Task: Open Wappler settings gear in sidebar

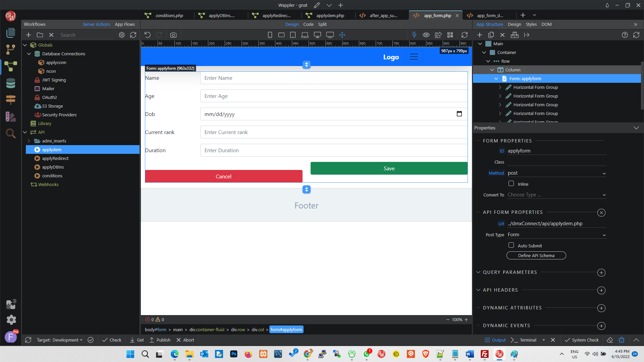Action: tap(11, 320)
